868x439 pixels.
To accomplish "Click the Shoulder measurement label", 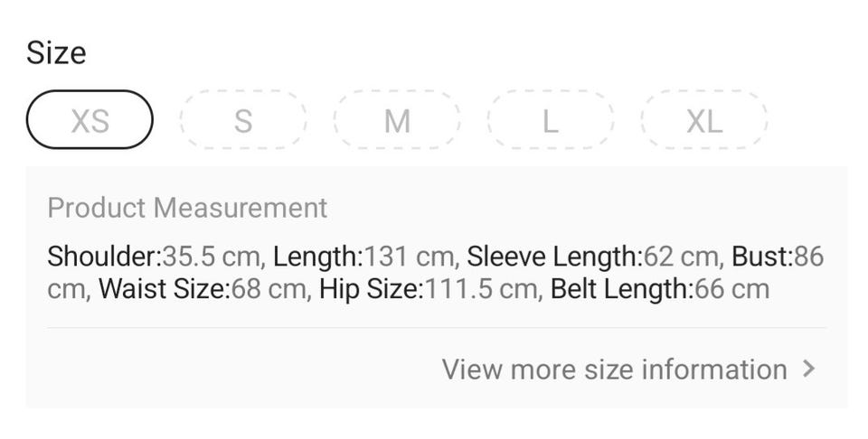I will tap(103, 257).
